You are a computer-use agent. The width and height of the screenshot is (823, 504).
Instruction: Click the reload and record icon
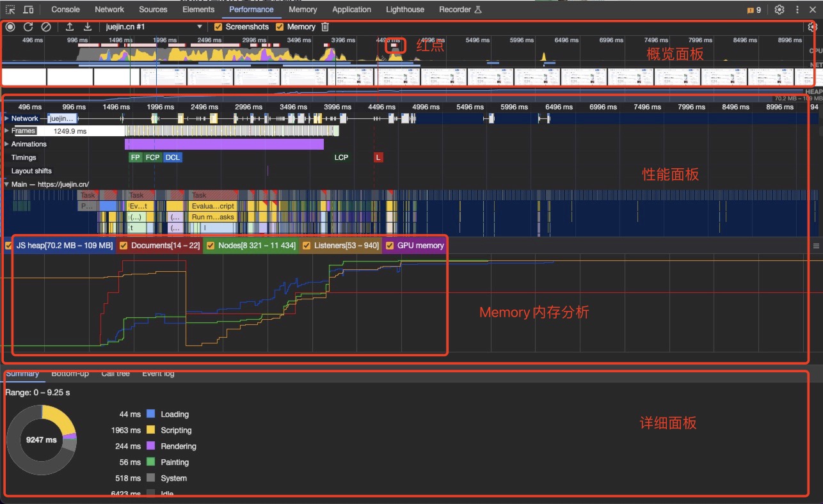coord(28,27)
